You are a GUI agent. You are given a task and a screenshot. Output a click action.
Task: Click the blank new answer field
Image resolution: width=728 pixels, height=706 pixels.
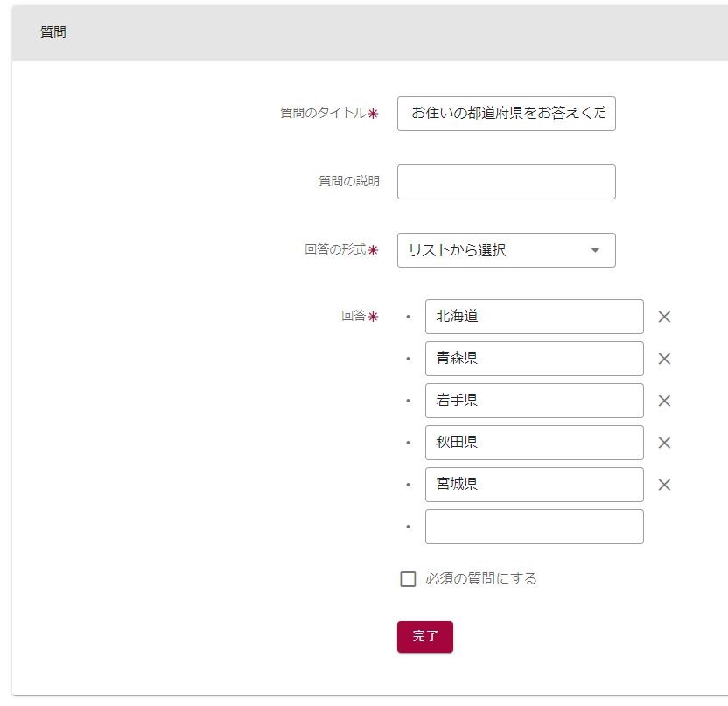point(534,527)
